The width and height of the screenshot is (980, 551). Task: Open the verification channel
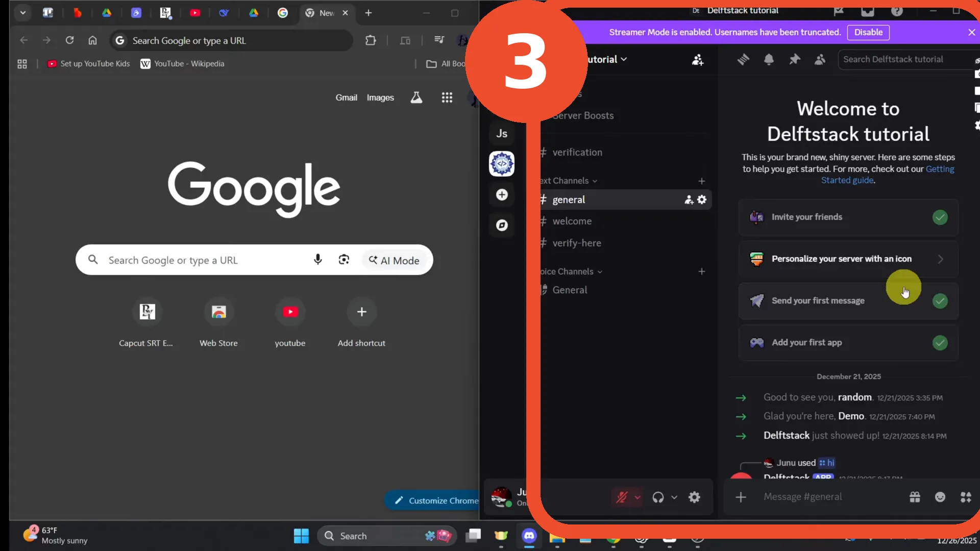[x=625, y=152]
